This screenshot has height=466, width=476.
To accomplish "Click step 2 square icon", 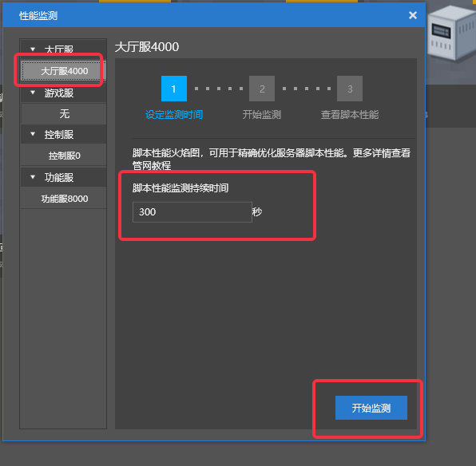I will click(x=262, y=89).
